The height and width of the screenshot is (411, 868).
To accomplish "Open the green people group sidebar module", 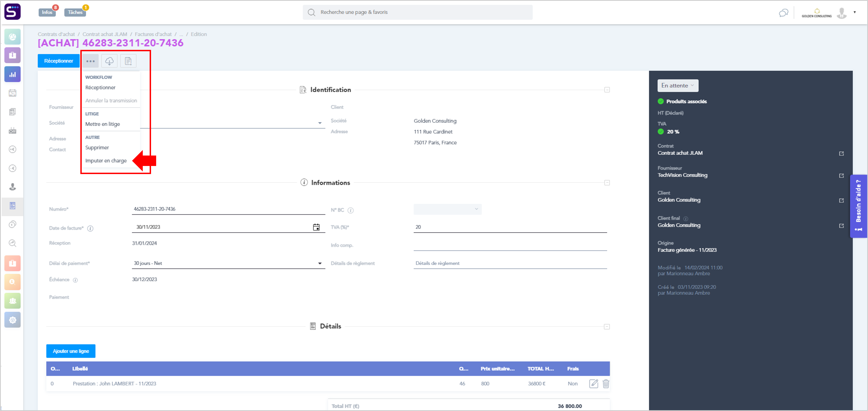I will pos(12,301).
